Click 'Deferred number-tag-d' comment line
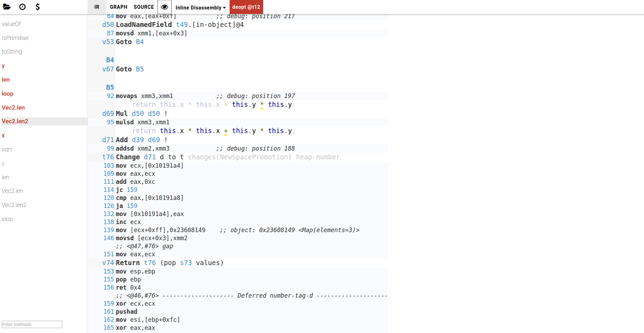This screenshot has width=644, height=333. [252, 296]
